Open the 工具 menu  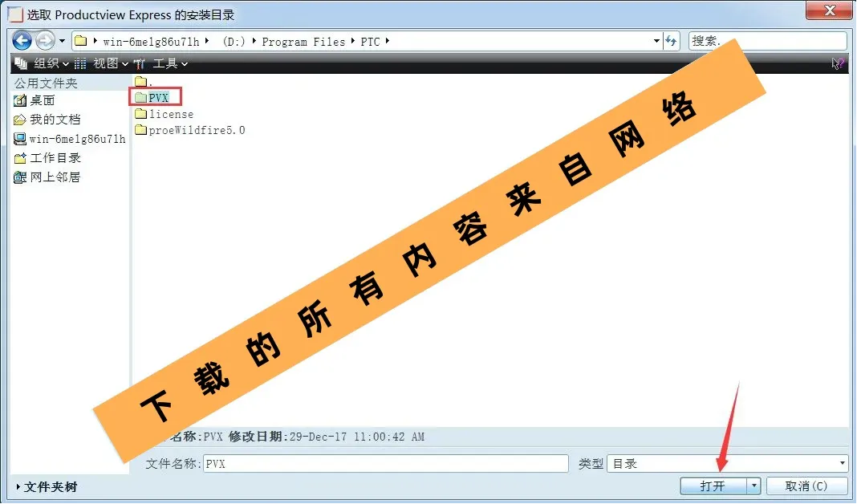point(170,64)
